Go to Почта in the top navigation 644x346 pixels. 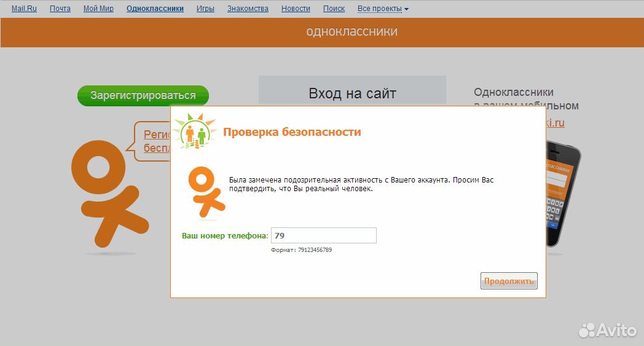coord(60,8)
